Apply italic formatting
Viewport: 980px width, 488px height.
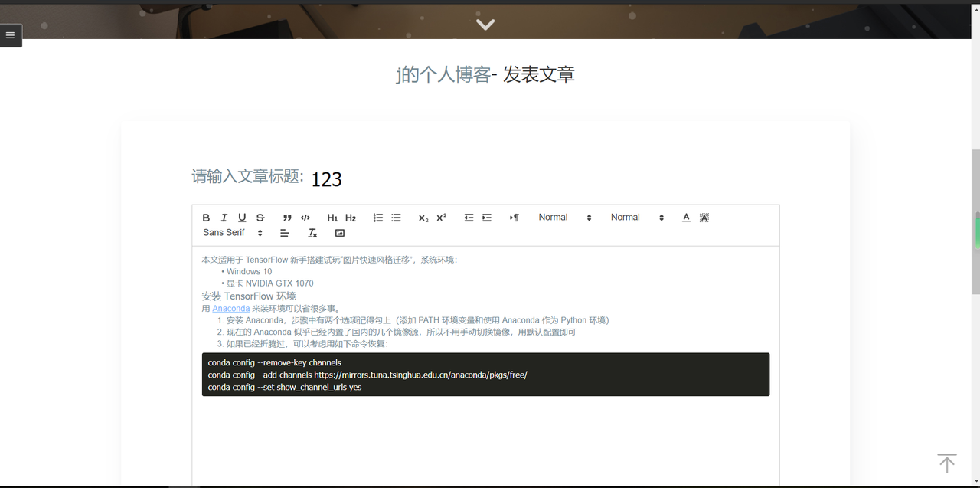[x=224, y=217]
